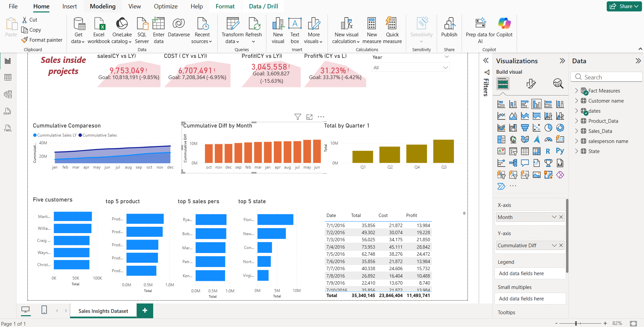Enter focus mode on Cummulative Diff visual
Screen dimensions: 644x327
click(x=309, y=117)
